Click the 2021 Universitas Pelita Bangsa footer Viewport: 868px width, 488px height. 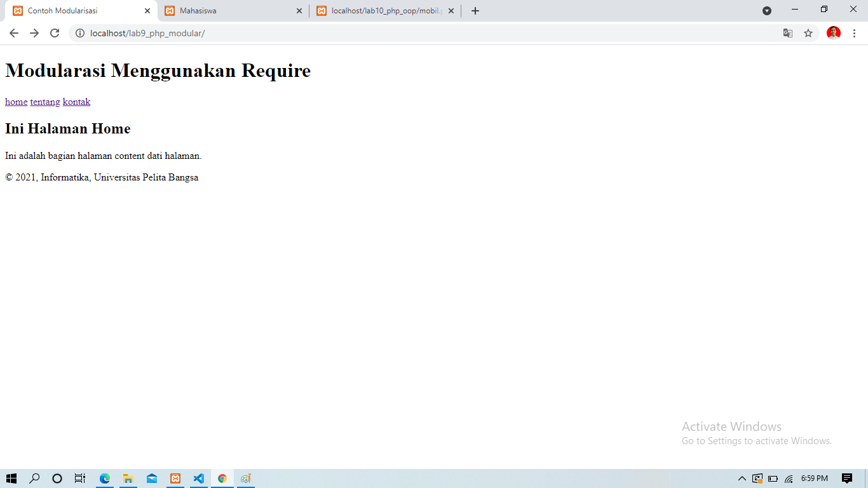[x=102, y=177]
